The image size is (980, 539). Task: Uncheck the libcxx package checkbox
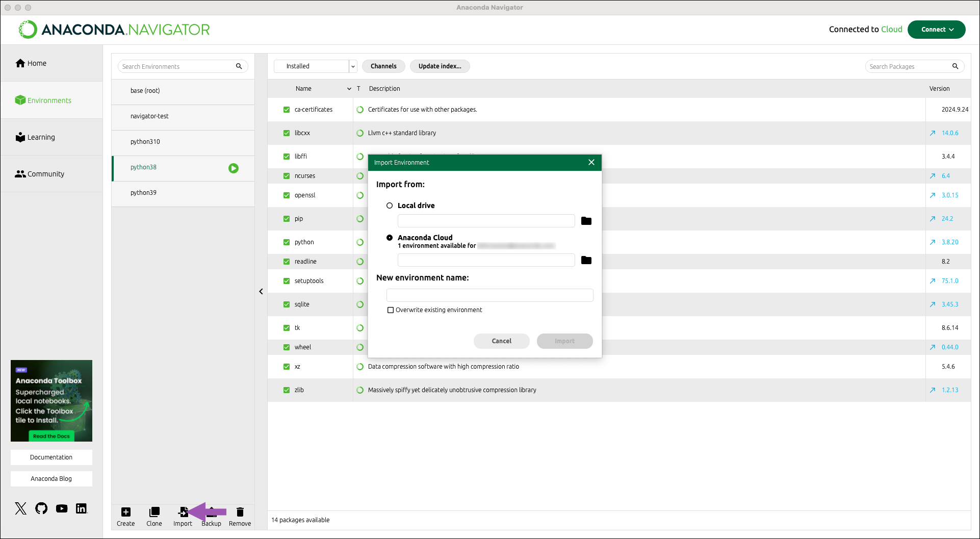(287, 133)
